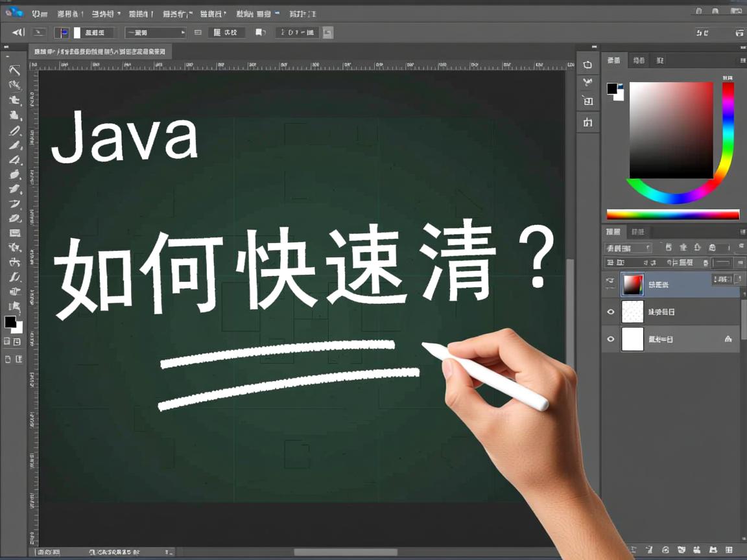The image size is (747, 560).
Task: Open the first menu in the menu bar
Action: pos(40,13)
